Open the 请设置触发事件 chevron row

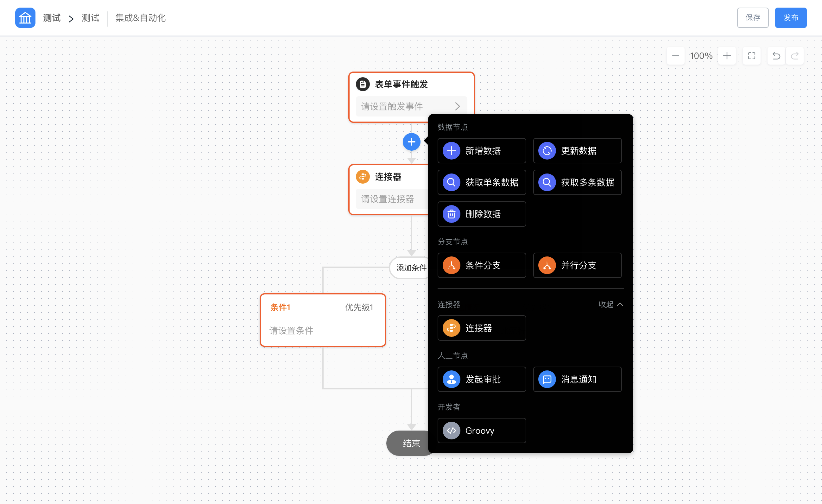[x=411, y=106]
